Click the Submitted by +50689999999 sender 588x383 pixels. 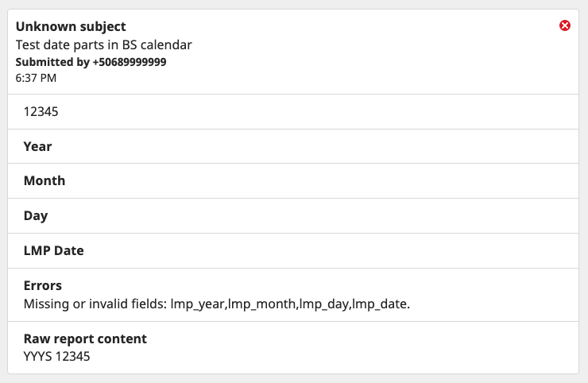click(91, 62)
